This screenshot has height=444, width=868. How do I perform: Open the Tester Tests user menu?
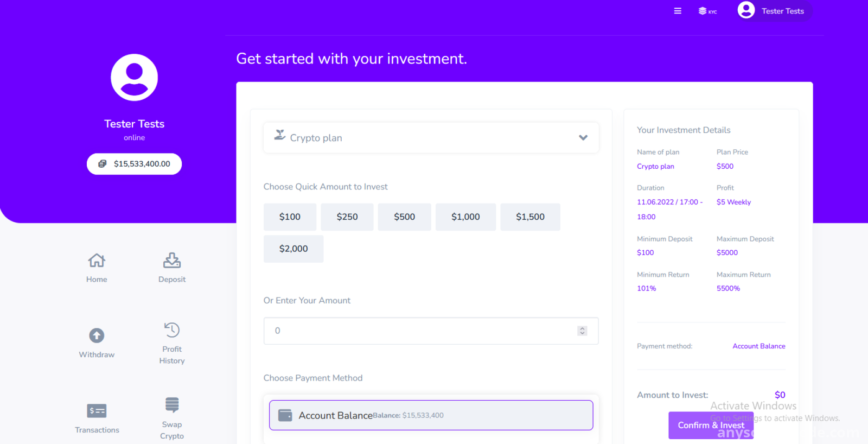(774, 11)
